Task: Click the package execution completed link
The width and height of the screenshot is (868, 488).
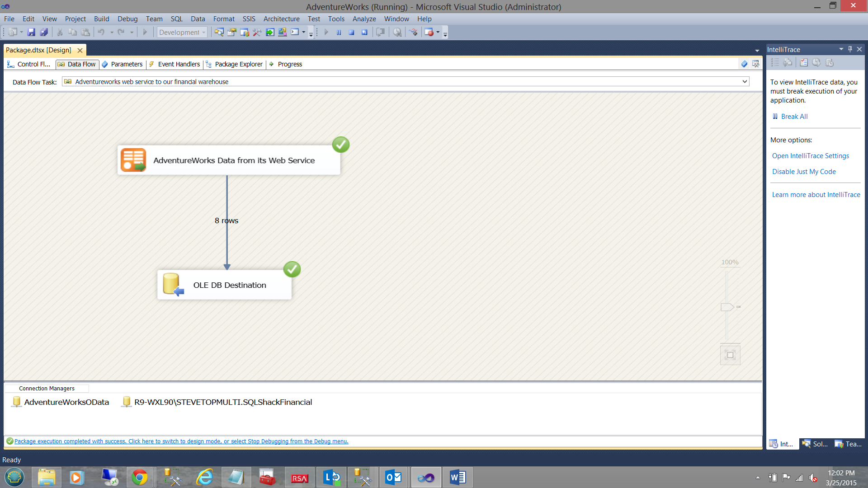Action: 181,441
